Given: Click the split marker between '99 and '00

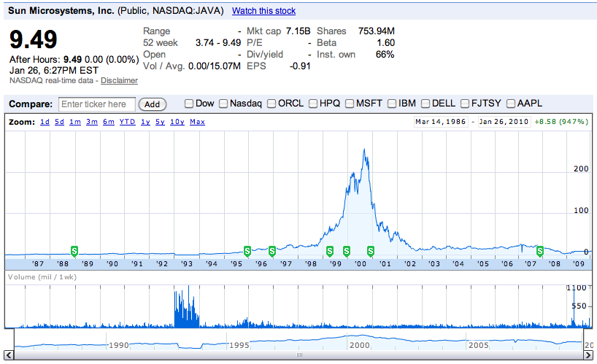Looking at the screenshot, I should 347,251.
